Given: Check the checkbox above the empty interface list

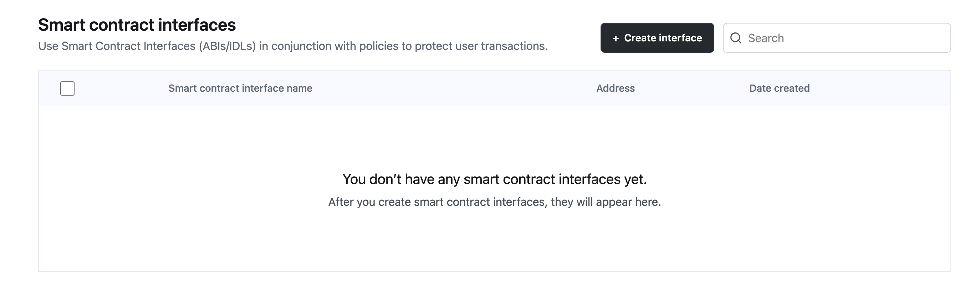Looking at the screenshot, I should click(x=67, y=88).
